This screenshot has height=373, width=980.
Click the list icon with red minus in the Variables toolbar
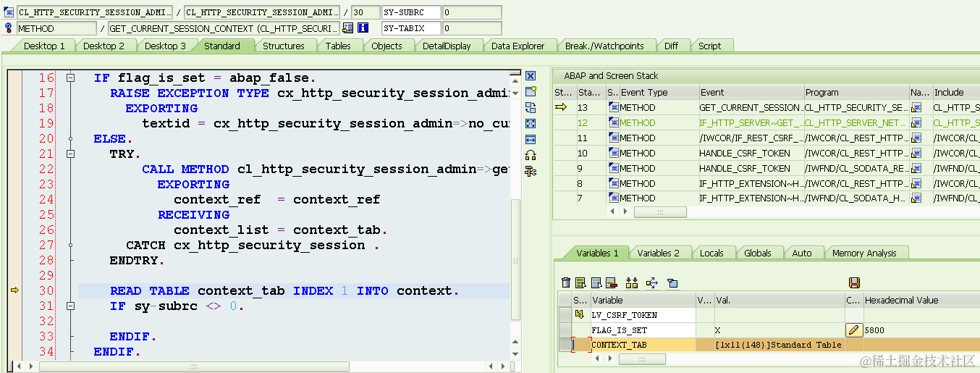(x=611, y=282)
